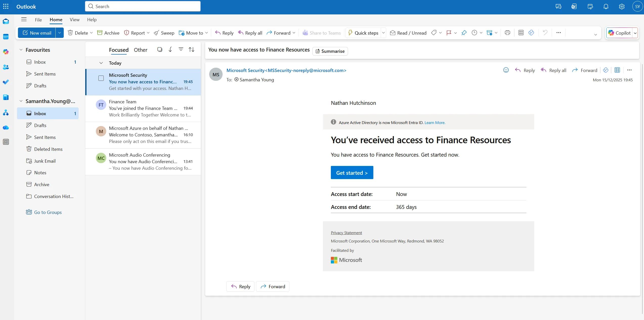644x320 pixels.
Task: Open the OneDrive cloud app in rail
Action: pos(6,128)
